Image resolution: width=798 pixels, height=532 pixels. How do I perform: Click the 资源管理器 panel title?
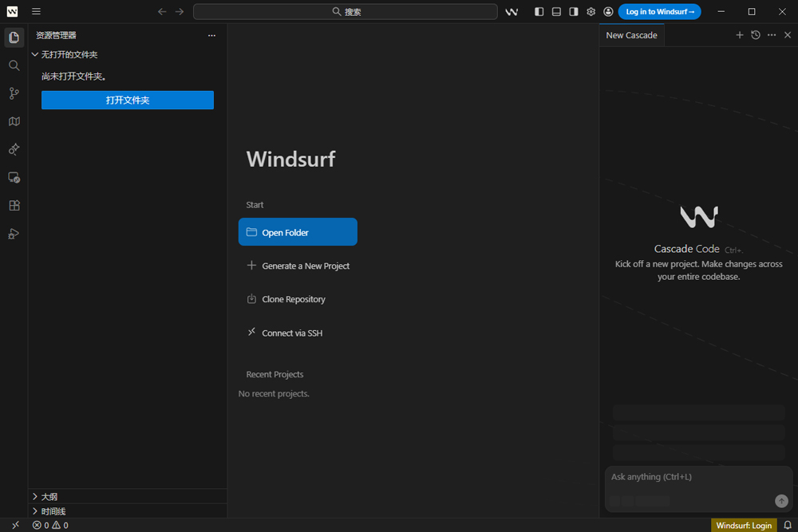coord(56,35)
